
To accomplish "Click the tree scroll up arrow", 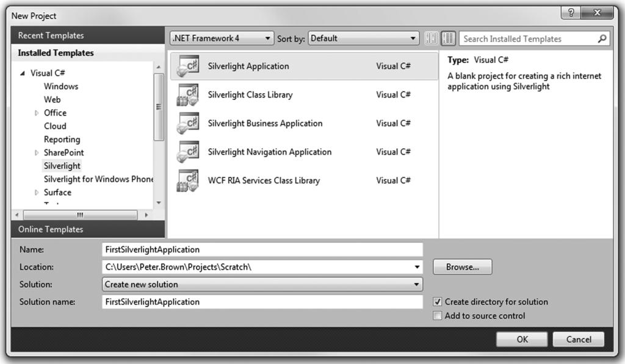I will (159, 67).
